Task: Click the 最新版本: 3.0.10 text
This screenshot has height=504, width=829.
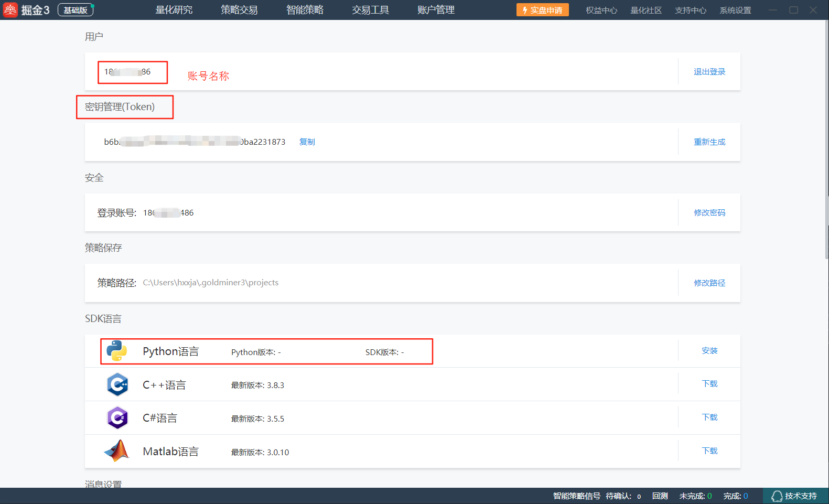Action: (260, 453)
